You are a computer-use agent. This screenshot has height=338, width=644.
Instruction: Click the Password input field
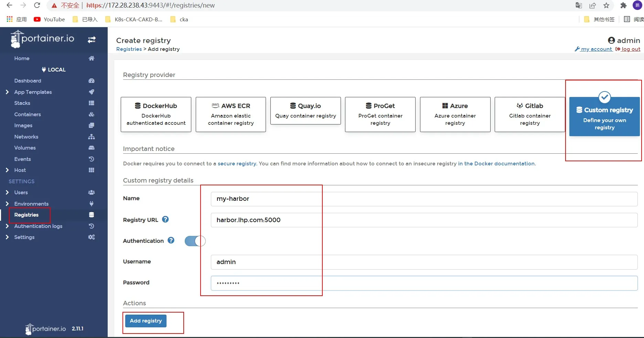pos(424,283)
